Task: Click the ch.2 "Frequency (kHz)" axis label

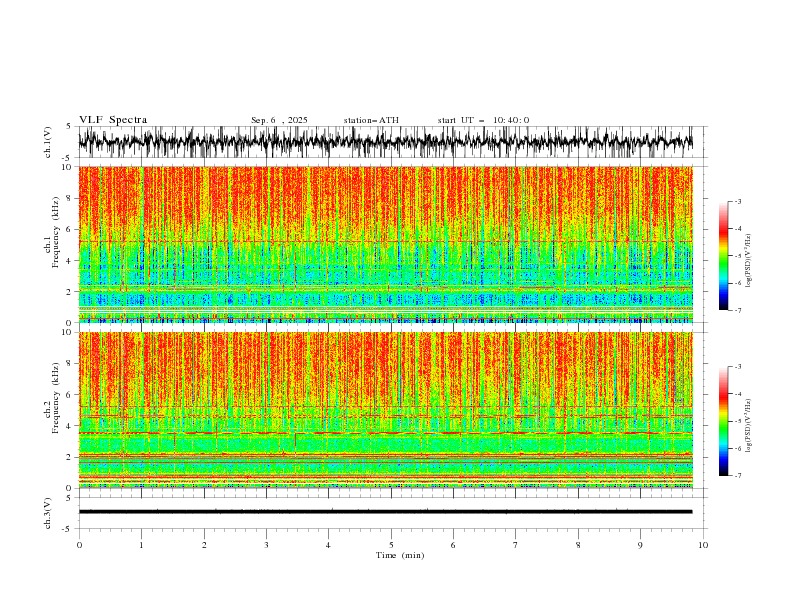Action: [56, 398]
